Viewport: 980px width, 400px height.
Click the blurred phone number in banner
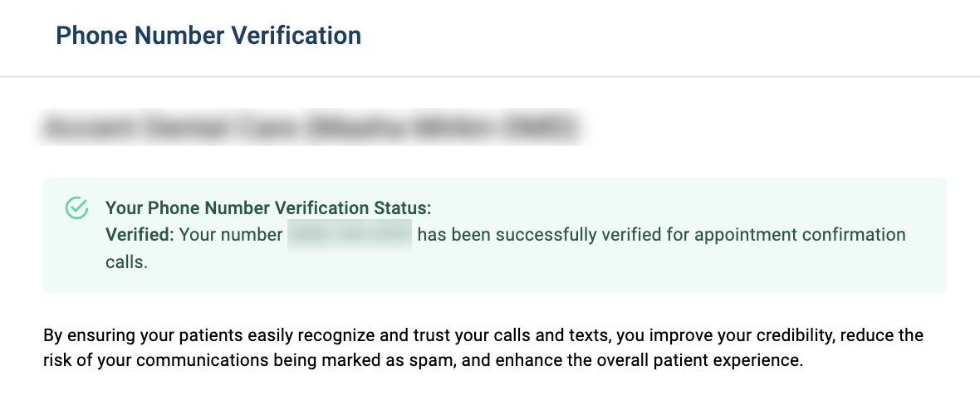[x=350, y=235]
